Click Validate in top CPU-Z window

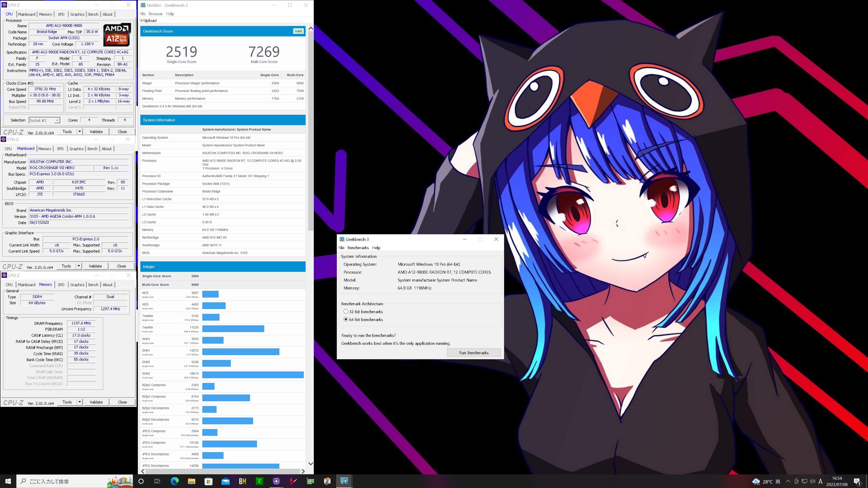point(96,132)
